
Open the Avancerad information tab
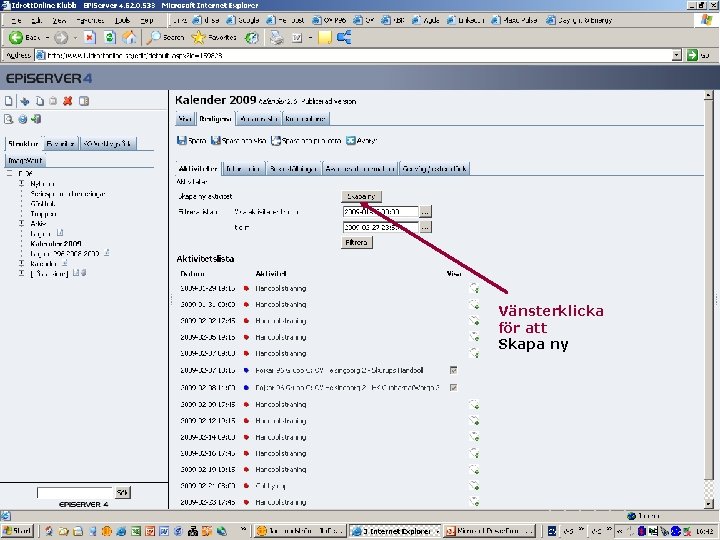click(x=360, y=169)
